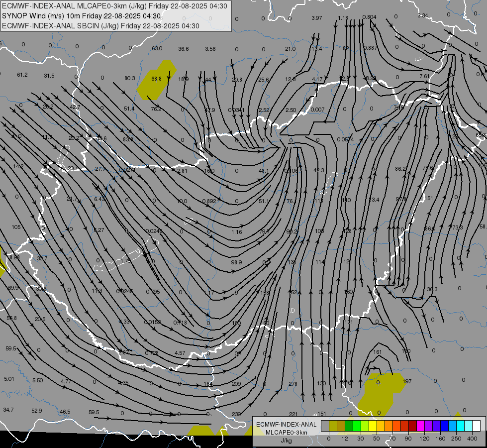
Task: Click the map value 0.892
Action: point(209,201)
